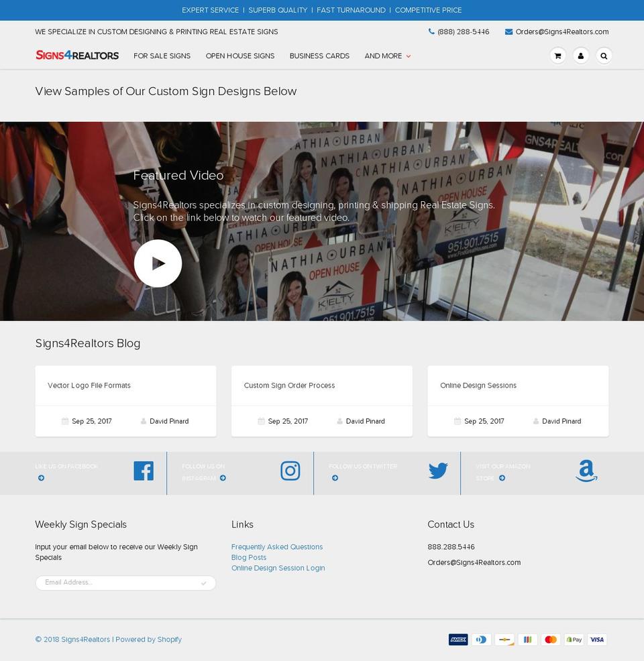Image resolution: width=644 pixels, height=661 pixels.
Task: Click the Discover payment icon
Action: (504, 640)
